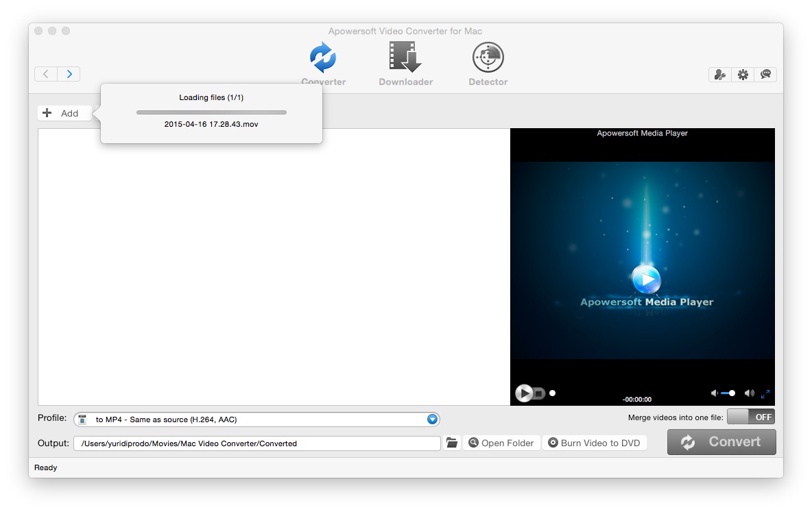The height and width of the screenshot is (512, 812).
Task: Click the playback position dot
Action: [x=553, y=393]
